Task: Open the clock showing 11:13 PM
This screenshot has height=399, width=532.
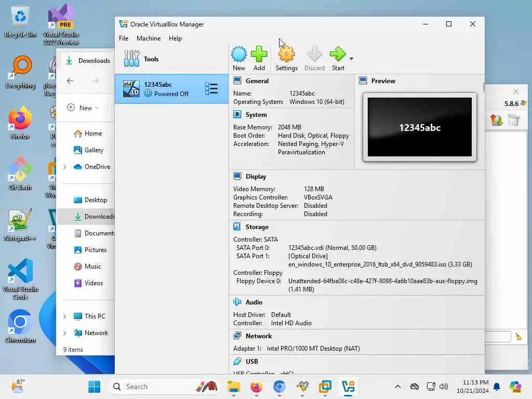Action: (473, 387)
